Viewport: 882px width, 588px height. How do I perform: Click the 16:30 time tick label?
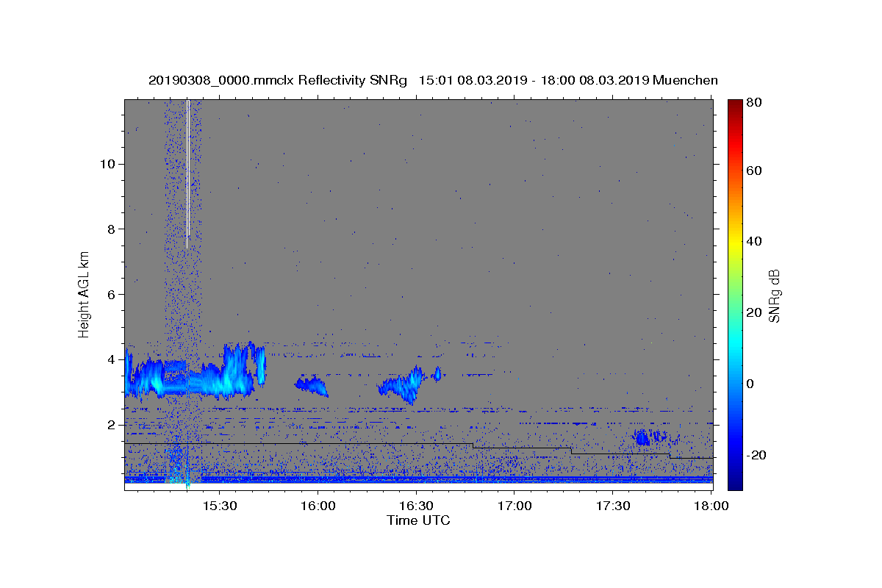(x=416, y=506)
